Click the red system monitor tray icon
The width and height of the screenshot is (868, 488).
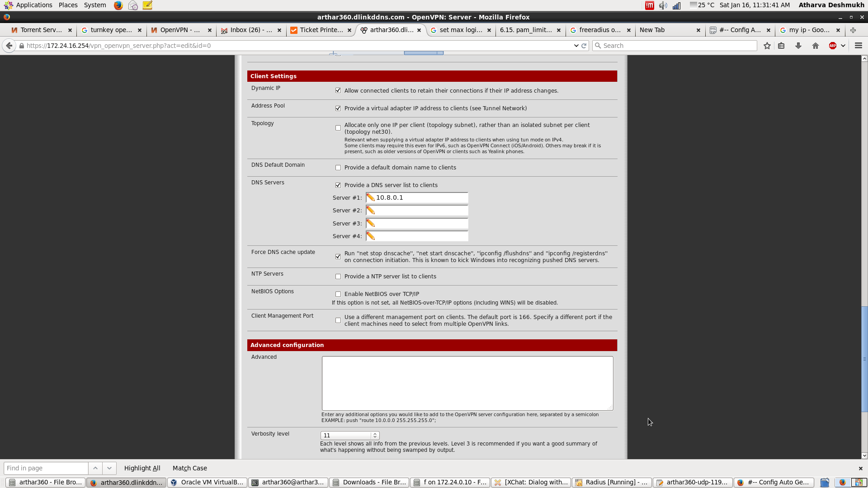point(650,5)
